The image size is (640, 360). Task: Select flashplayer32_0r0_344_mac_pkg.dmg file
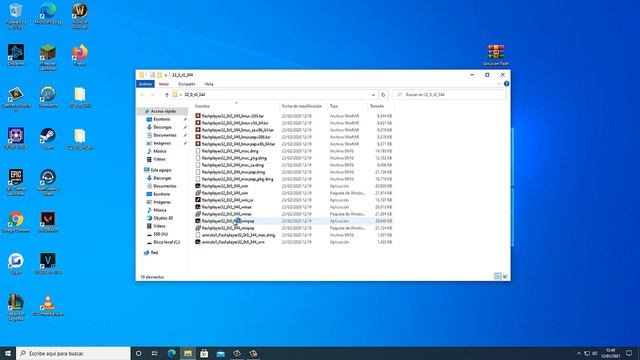(234, 158)
